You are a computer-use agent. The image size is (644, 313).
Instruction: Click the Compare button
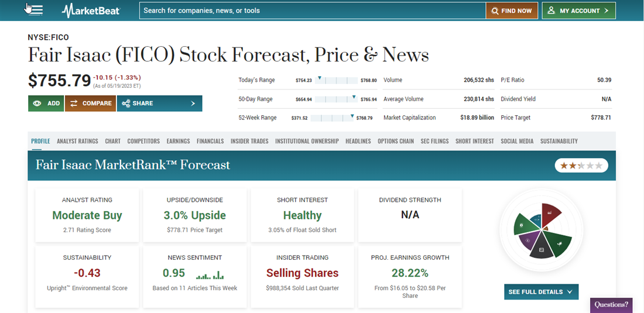(x=91, y=104)
